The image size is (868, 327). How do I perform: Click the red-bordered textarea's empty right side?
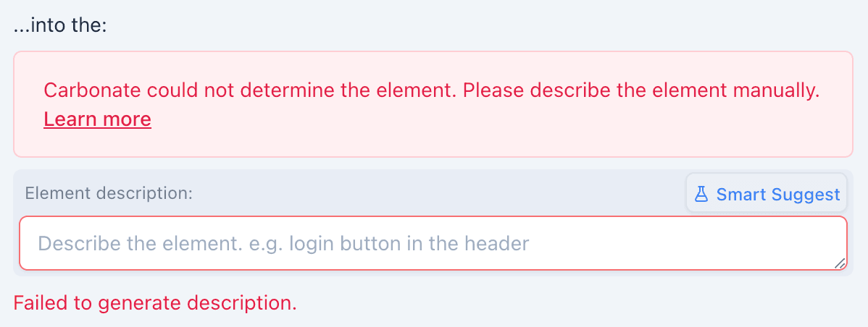pos(688,243)
